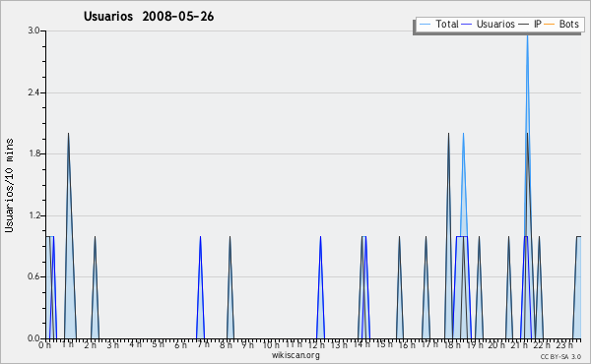591x364 pixels.
Task: Click the "14 h" x-axis label
Action: point(361,344)
